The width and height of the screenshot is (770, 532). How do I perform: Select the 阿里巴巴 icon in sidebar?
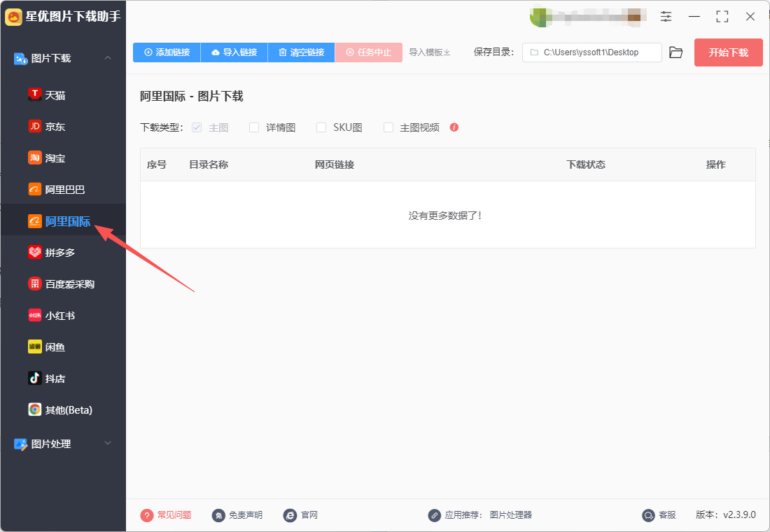35,189
